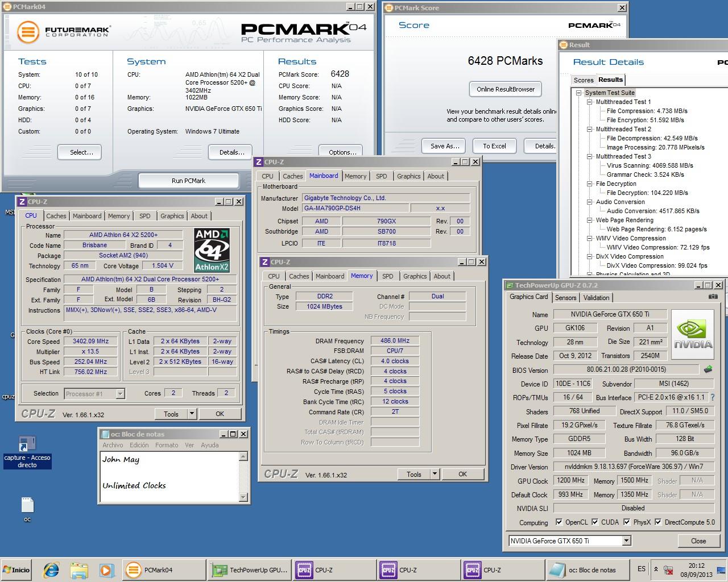Click the Notepad window title icon

pyautogui.click(x=105, y=434)
